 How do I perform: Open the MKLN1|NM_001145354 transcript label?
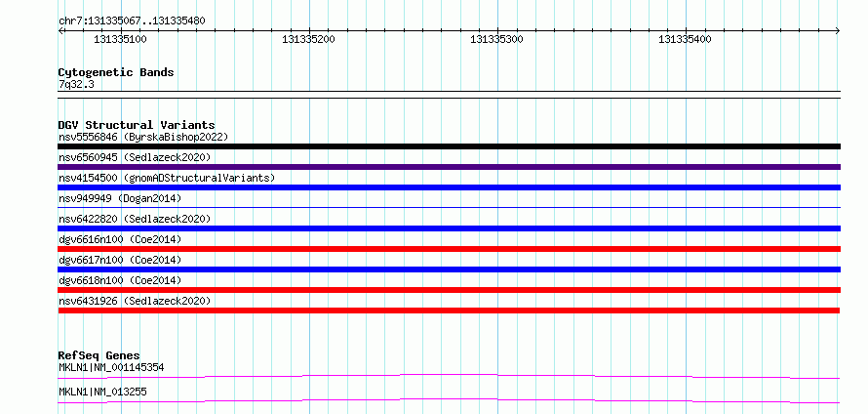coord(111,367)
